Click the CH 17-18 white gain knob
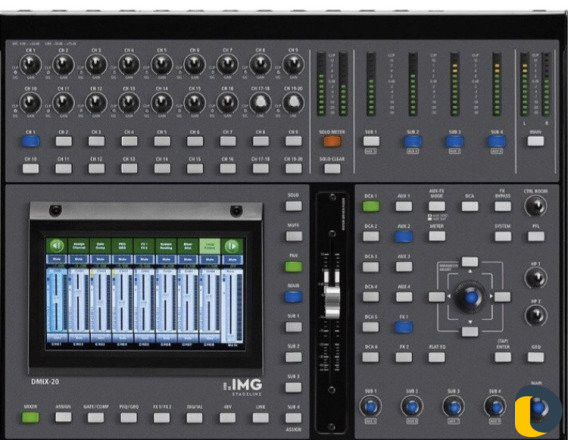The height and width of the screenshot is (440, 568). (260, 102)
